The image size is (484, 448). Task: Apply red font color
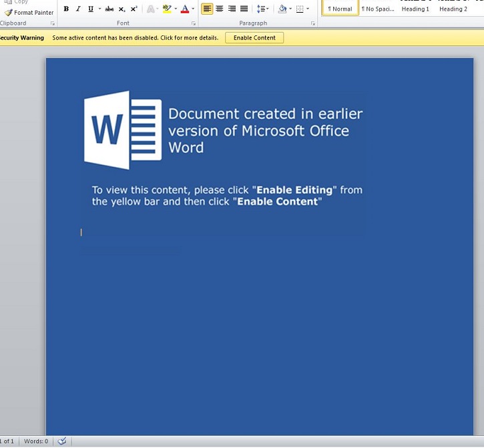pyautogui.click(x=185, y=9)
